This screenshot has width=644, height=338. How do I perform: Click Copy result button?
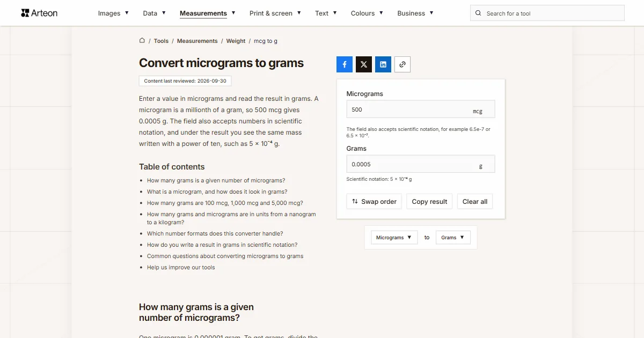tap(429, 202)
